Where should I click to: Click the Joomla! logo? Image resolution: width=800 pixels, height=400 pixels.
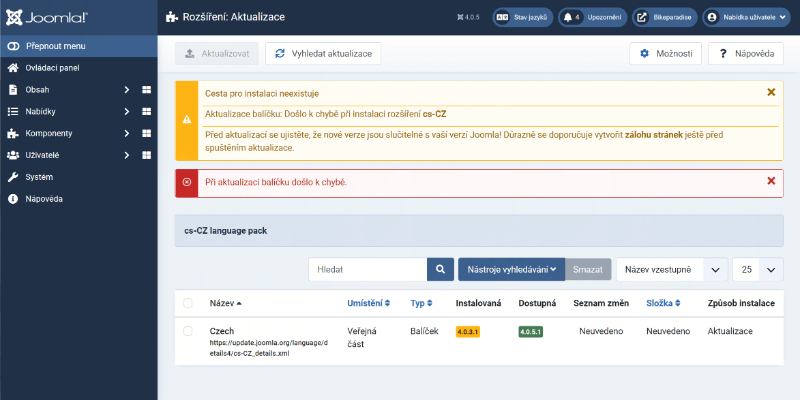[46, 17]
